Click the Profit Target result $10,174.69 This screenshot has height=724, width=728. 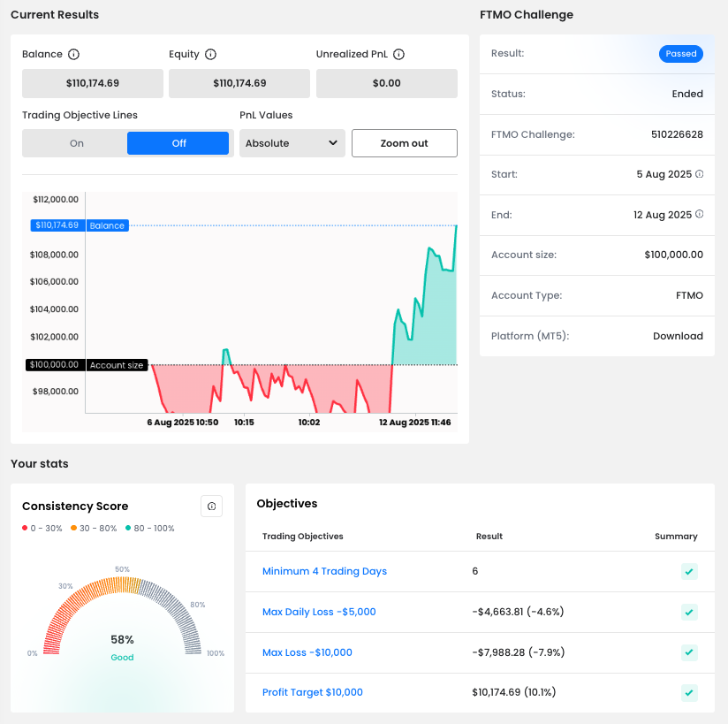514,692
